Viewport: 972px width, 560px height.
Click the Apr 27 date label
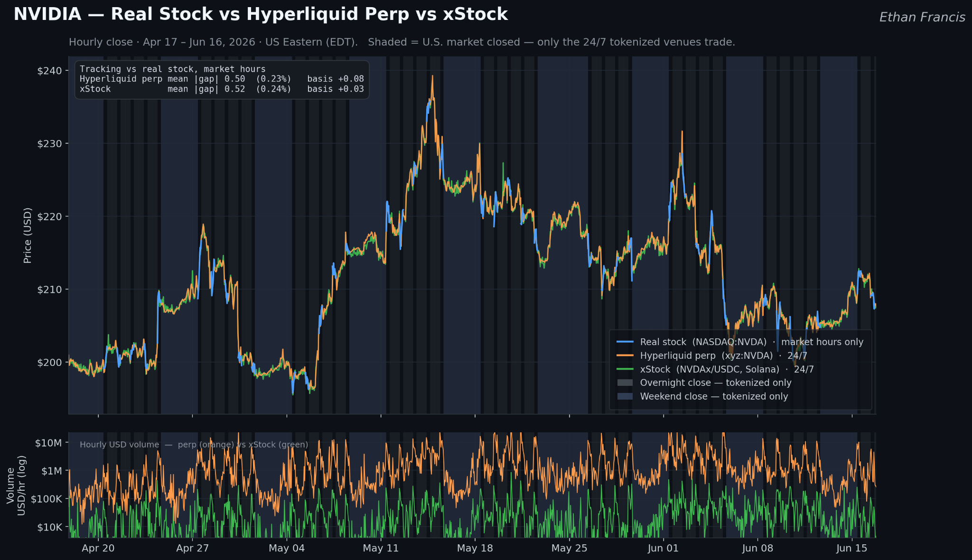[192, 548]
